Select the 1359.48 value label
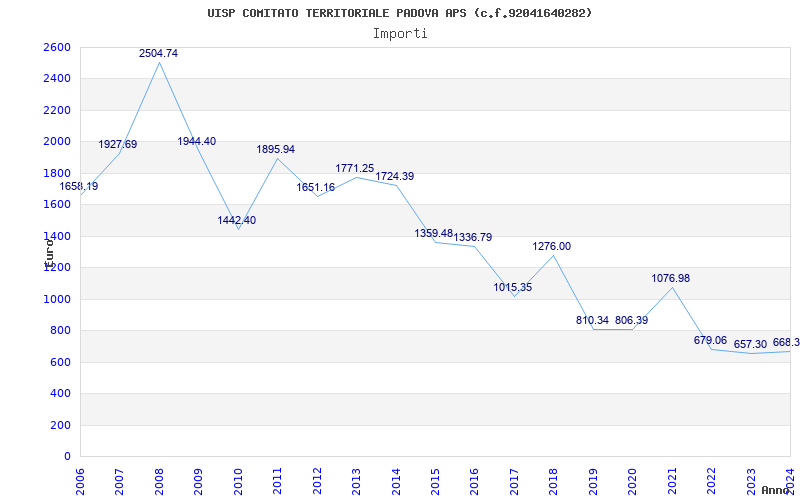 point(434,233)
